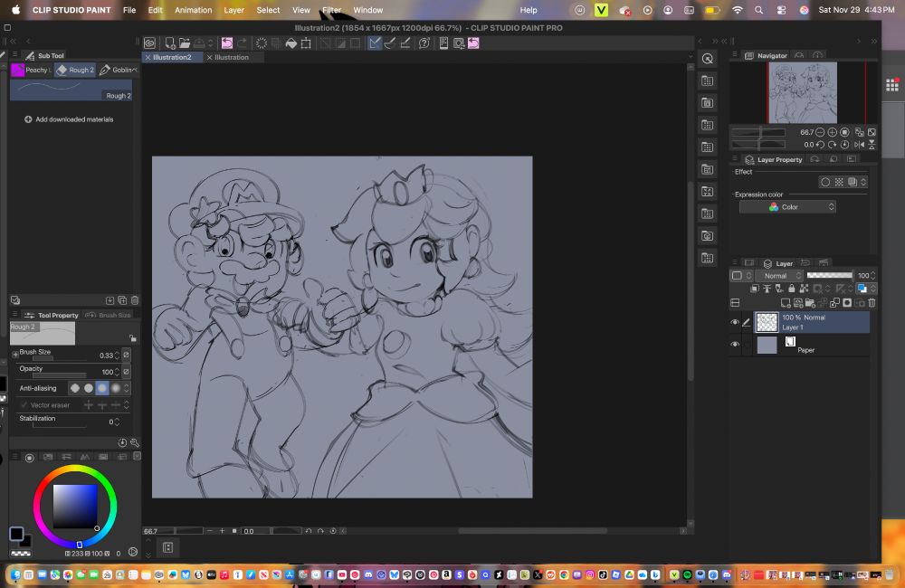
Task: Click inside the color wheel square
Action: 75,507
